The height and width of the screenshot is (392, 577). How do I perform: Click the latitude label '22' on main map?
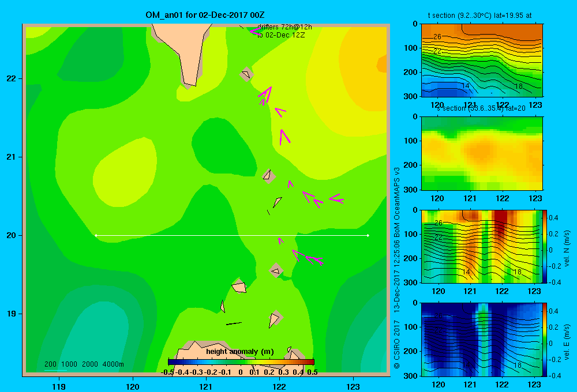point(12,79)
